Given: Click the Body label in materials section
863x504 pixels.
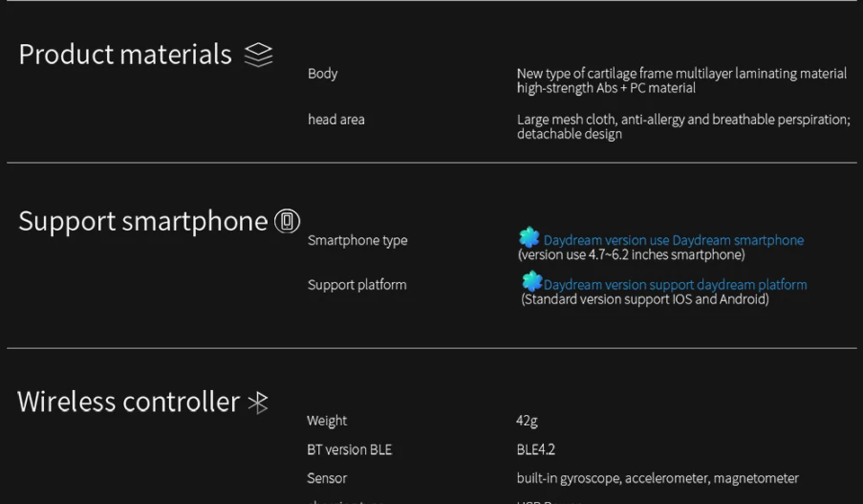Looking at the screenshot, I should [x=323, y=74].
